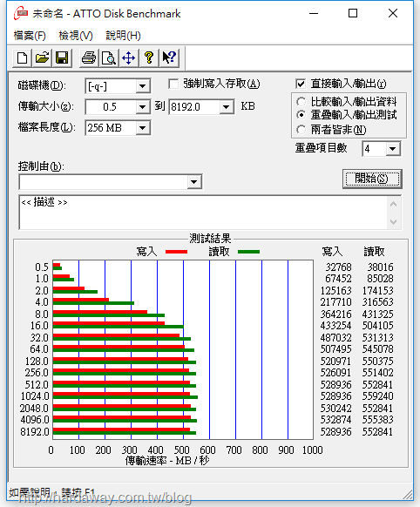Click the 開始(S) start button
Viewport: 420px width, 507px height.
tap(372, 179)
